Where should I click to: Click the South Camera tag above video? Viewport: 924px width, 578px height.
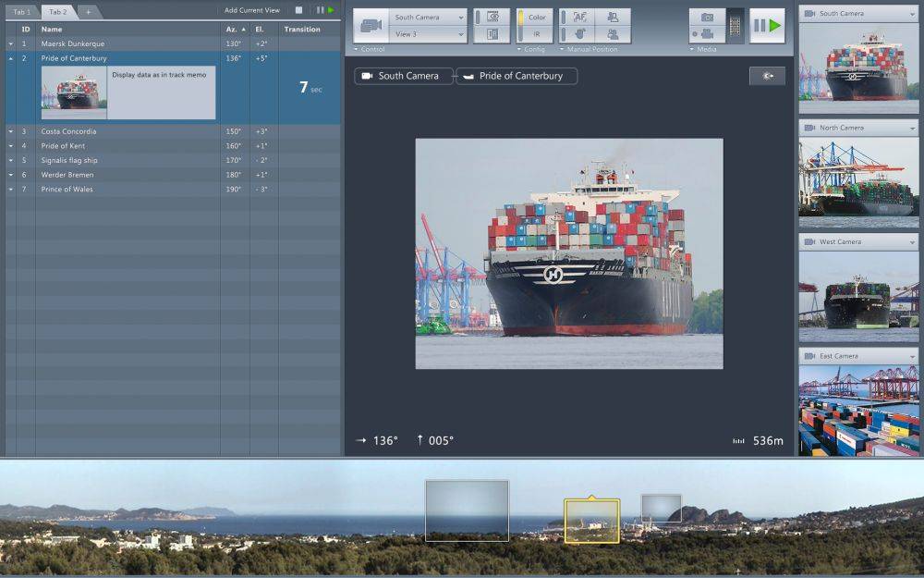[404, 76]
